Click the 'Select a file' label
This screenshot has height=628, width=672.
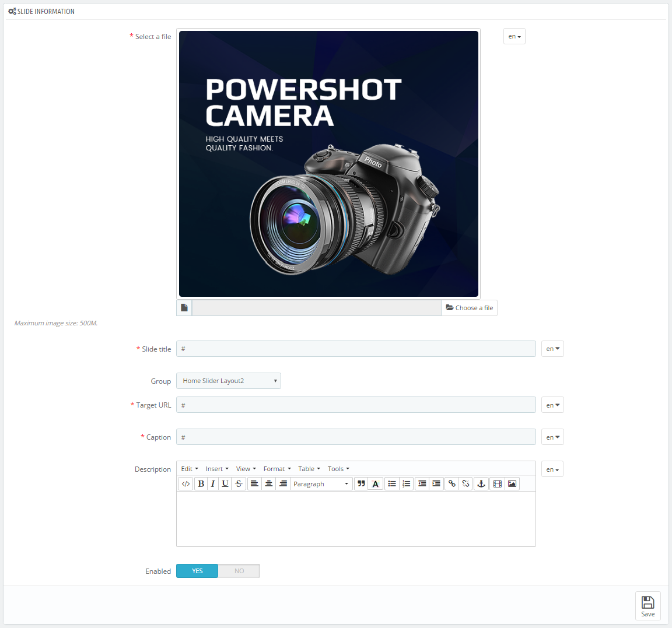pos(153,37)
